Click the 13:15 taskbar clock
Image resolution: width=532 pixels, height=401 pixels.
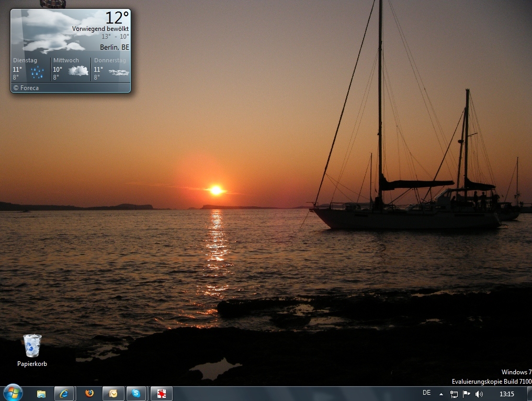click(506, 394)
